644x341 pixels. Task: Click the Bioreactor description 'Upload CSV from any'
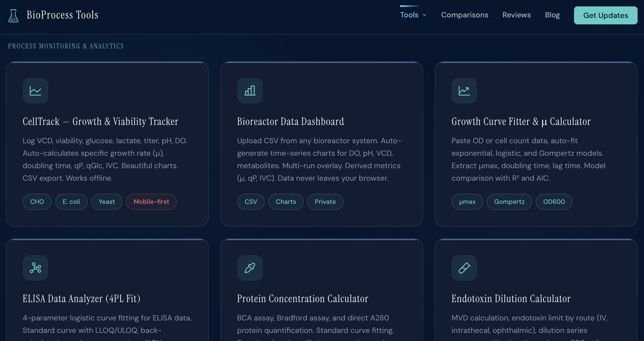click(319, 159)
